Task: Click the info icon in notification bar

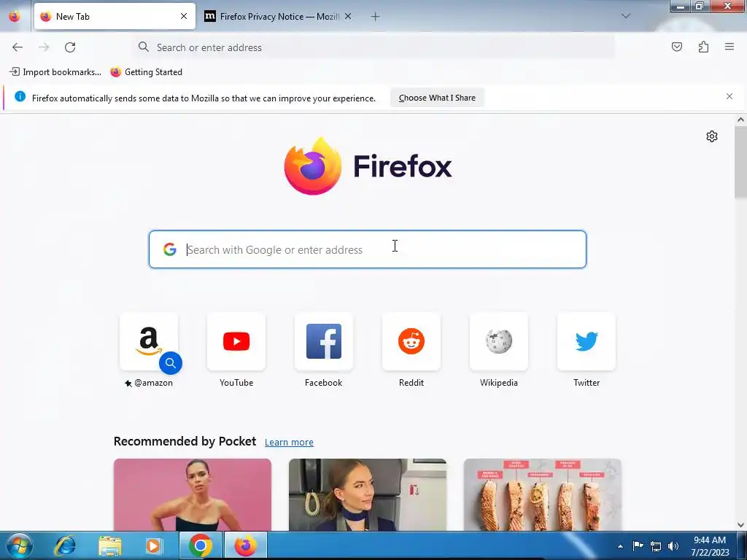Action: point(20,96)
